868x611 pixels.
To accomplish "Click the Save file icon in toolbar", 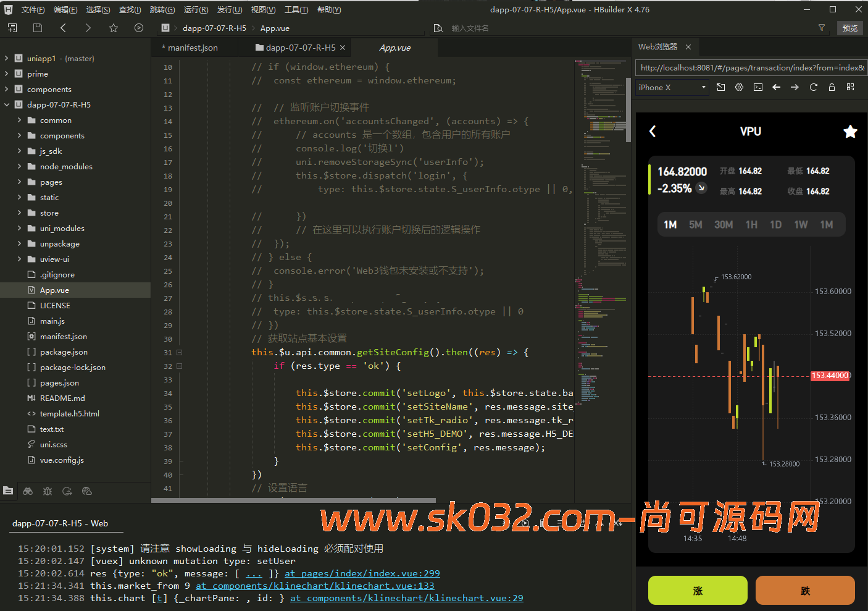I will click(38, 28).
